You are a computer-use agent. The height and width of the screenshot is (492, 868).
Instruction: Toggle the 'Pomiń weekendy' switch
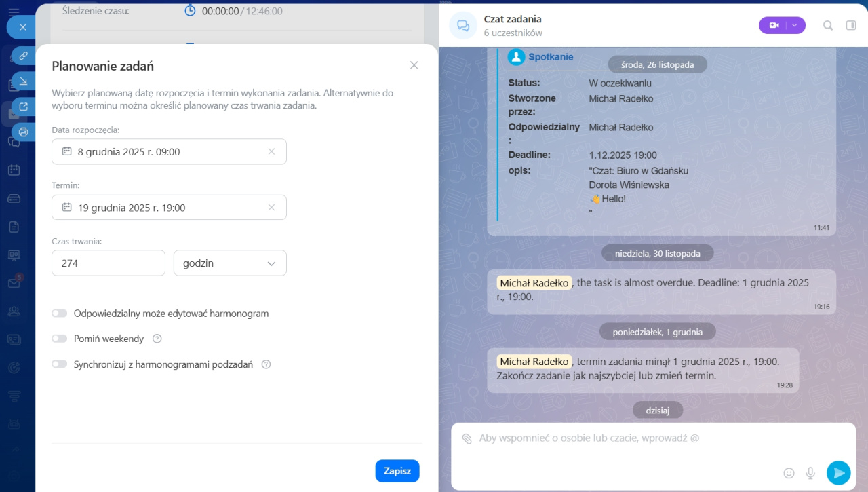pyautogui.click(x=60, y=339)
